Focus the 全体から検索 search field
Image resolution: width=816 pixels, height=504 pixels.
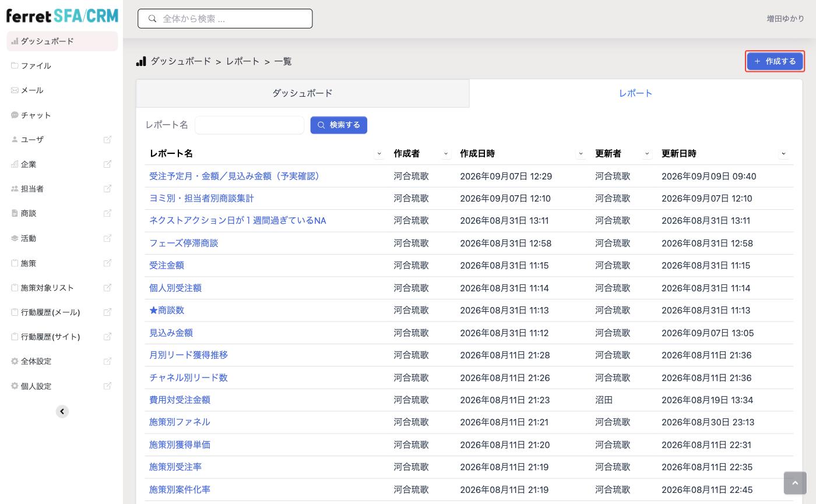tap(225, 19)
